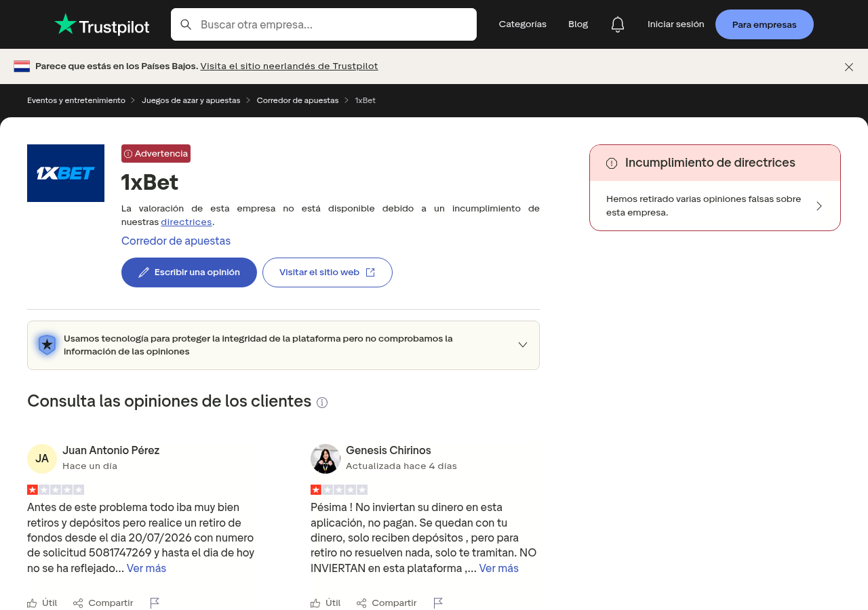868x610 pixels.
Task: Open the Categorías menu
Action: (x=523, y=24)
